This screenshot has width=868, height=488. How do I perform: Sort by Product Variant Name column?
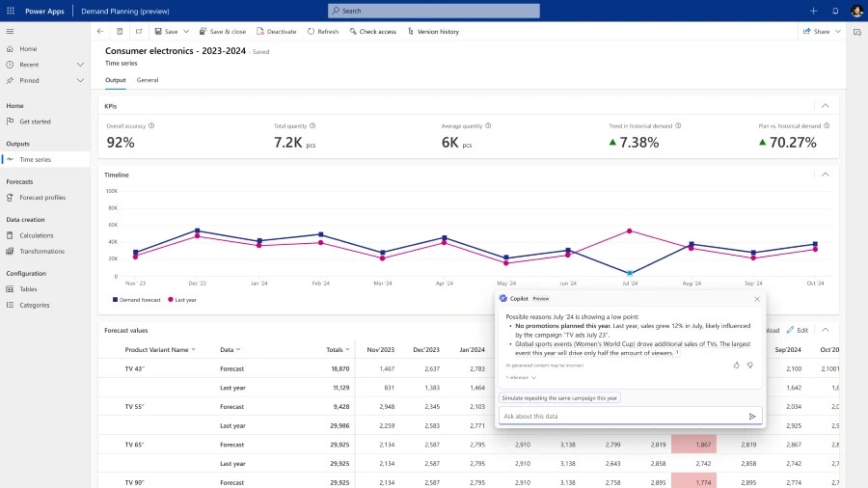(160, 350)
